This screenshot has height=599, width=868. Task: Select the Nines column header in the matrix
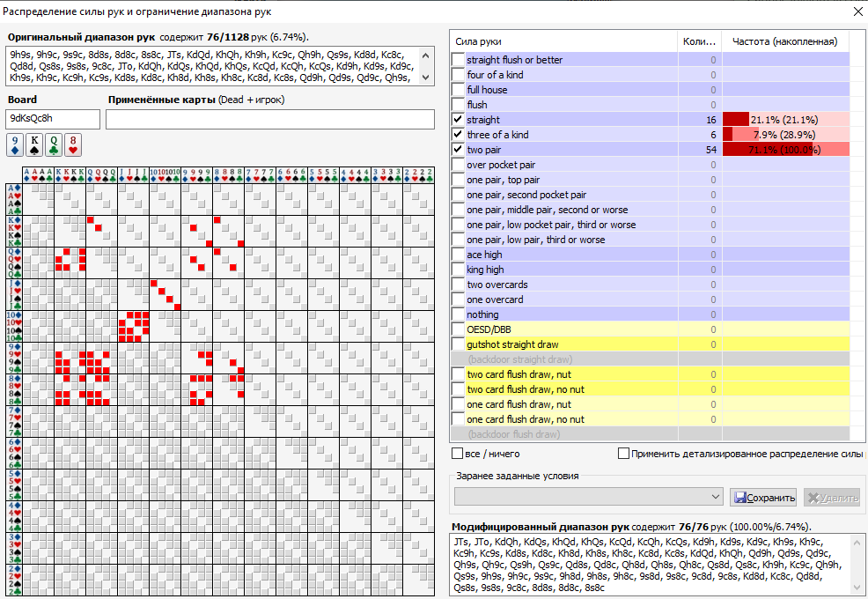[196, 175]
